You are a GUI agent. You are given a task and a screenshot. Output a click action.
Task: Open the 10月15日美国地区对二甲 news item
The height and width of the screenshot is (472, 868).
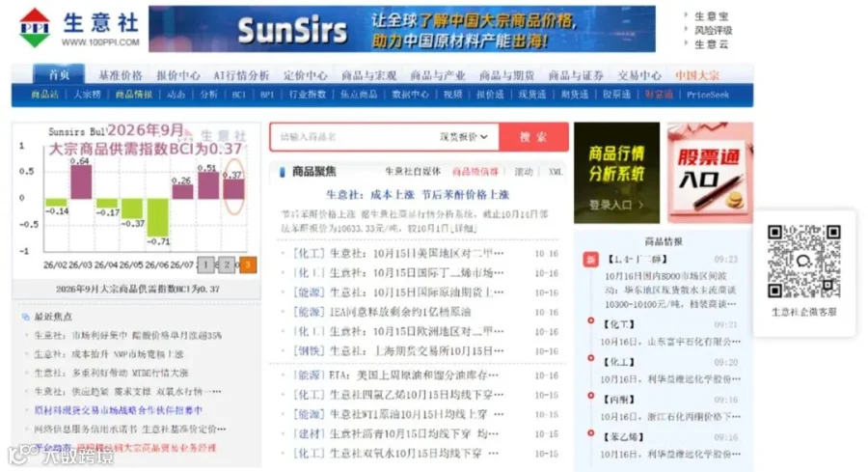click(417, 253)
